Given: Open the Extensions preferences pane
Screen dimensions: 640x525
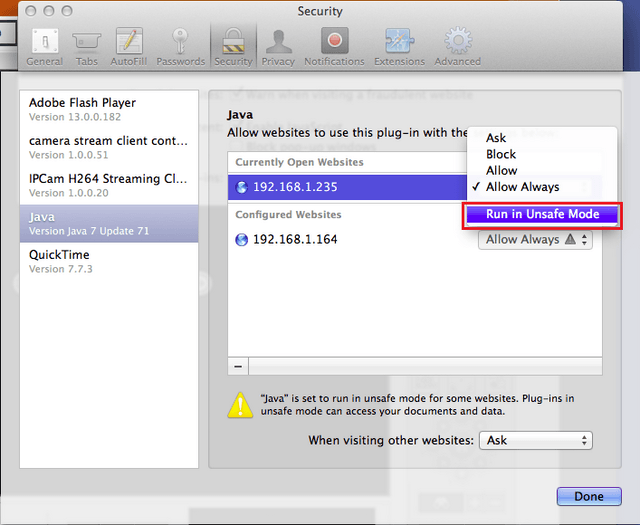Looking at the screenshot, I should tap(399, 47).
